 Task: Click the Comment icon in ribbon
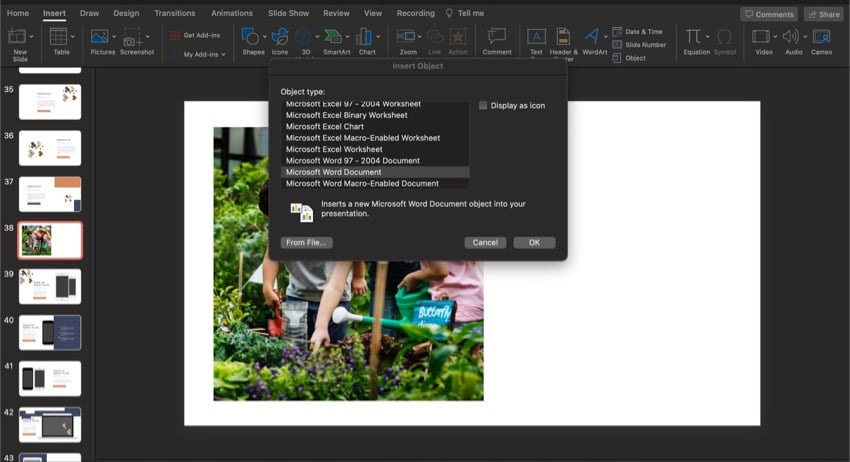496,38
